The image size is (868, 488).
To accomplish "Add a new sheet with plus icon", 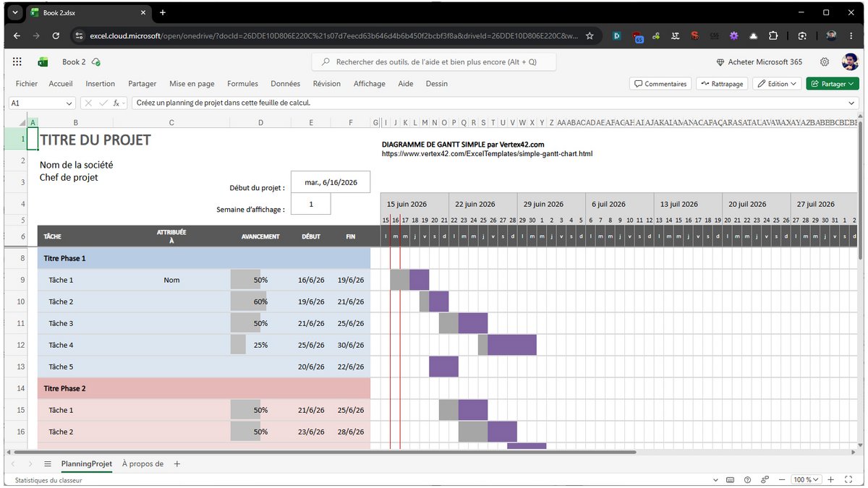I will tap(177, 463).
